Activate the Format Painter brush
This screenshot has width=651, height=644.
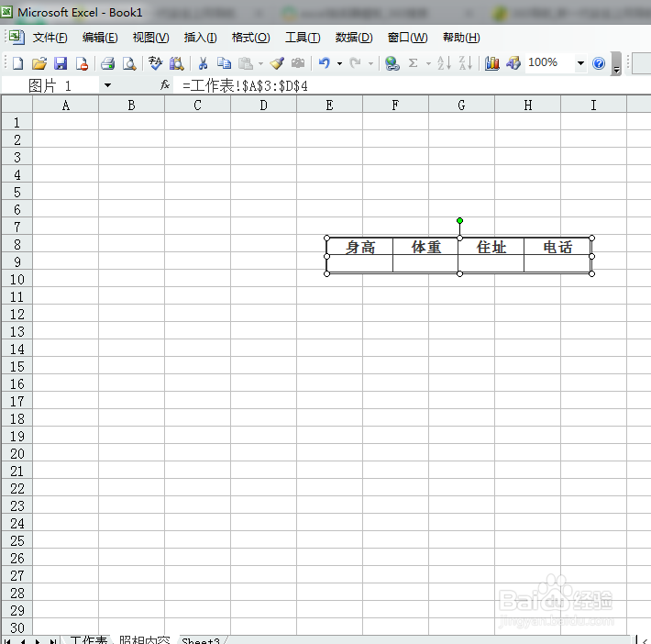(277, 63)
